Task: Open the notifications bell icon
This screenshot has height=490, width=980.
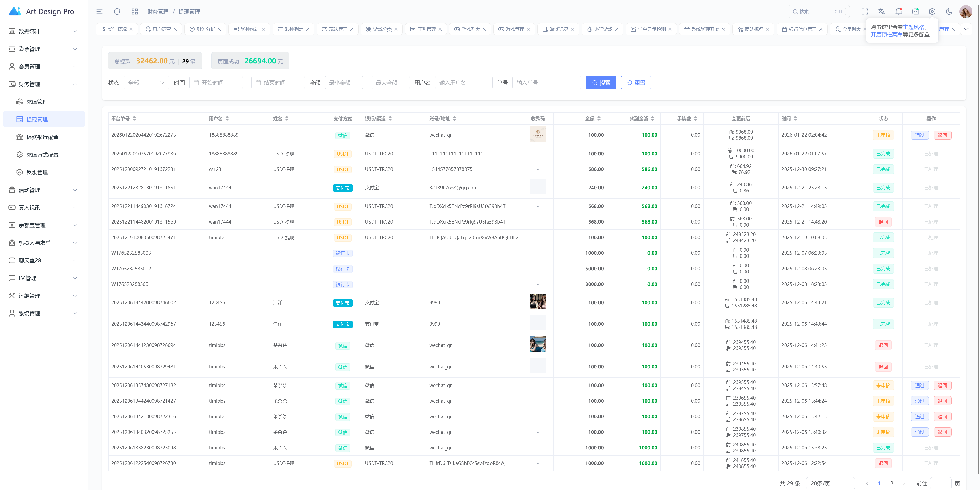Action: [x=898, y=11]
